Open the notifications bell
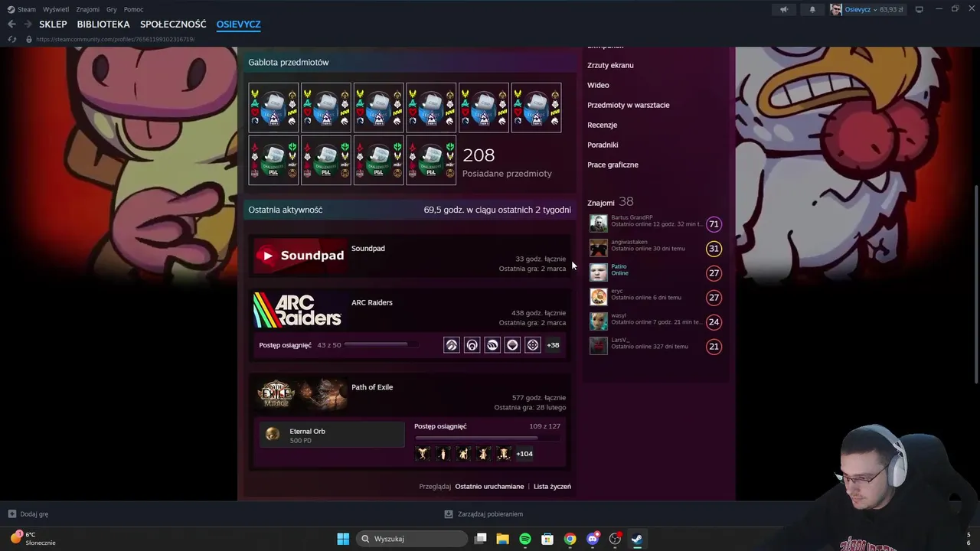 point(812,9)
